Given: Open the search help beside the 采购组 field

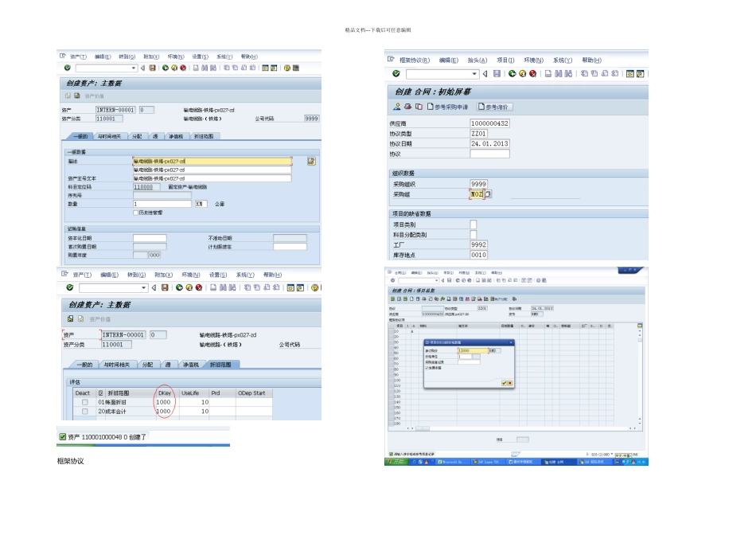Looking at the screenshot, I should (x=488, y=194).
